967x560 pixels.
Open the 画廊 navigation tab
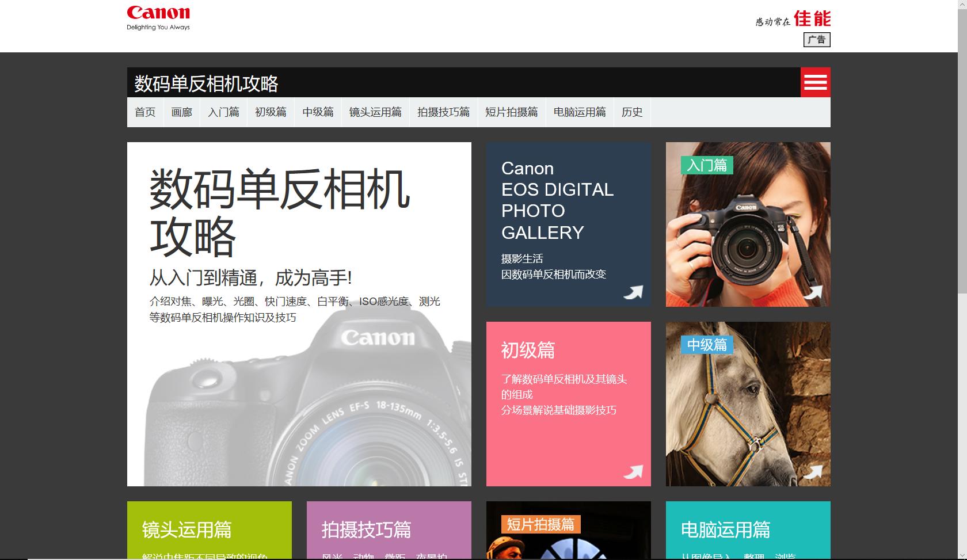182,112
